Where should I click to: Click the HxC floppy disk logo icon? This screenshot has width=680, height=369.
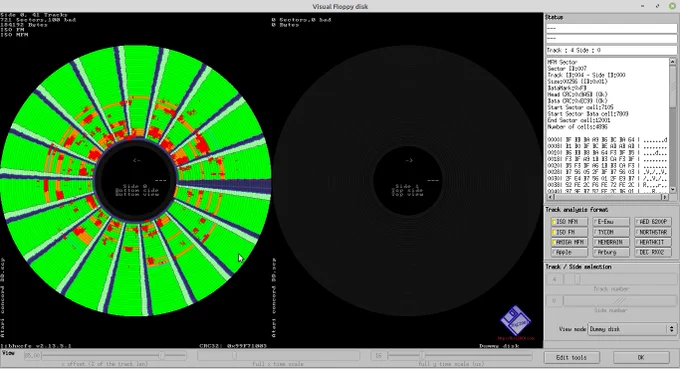(515, 321)
